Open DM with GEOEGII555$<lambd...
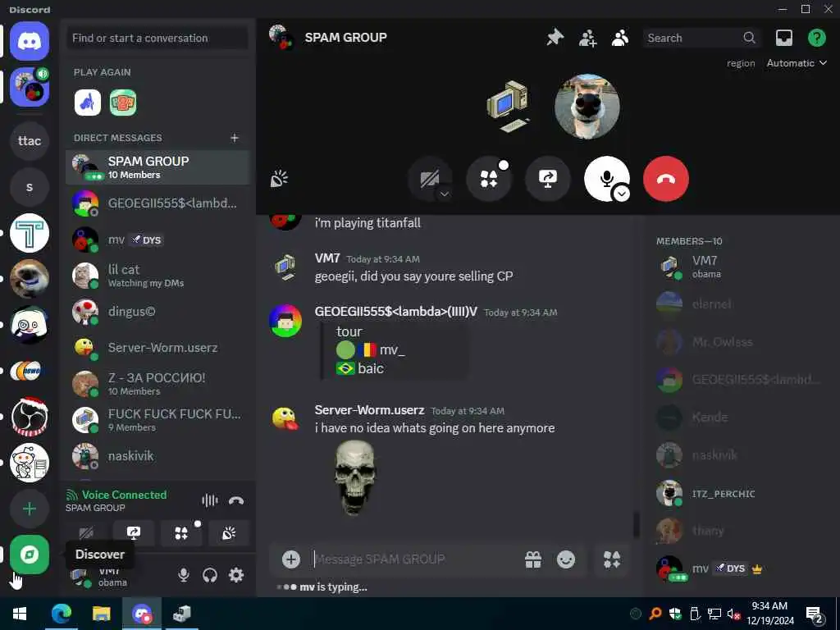 (x=157, y=203)
